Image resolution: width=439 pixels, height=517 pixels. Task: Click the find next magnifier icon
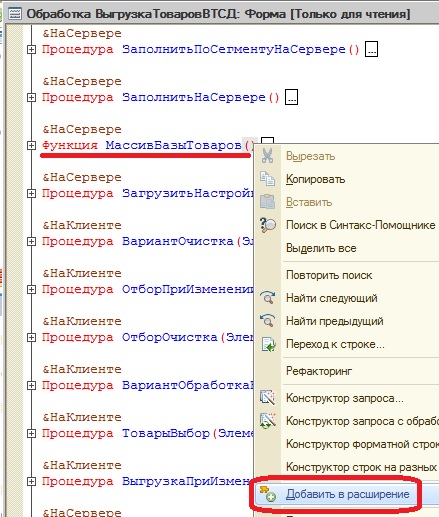pos(268,298)
